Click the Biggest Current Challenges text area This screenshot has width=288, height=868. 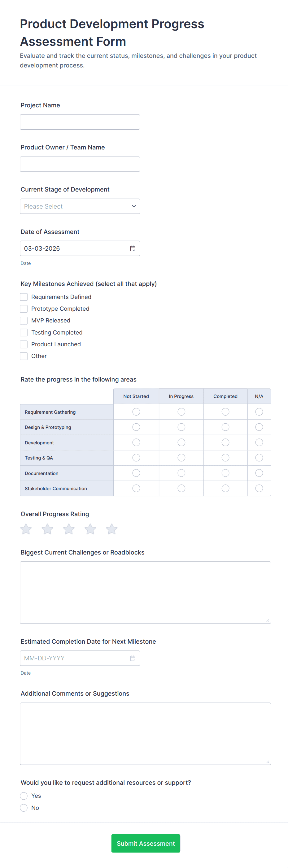click(145, 592)
